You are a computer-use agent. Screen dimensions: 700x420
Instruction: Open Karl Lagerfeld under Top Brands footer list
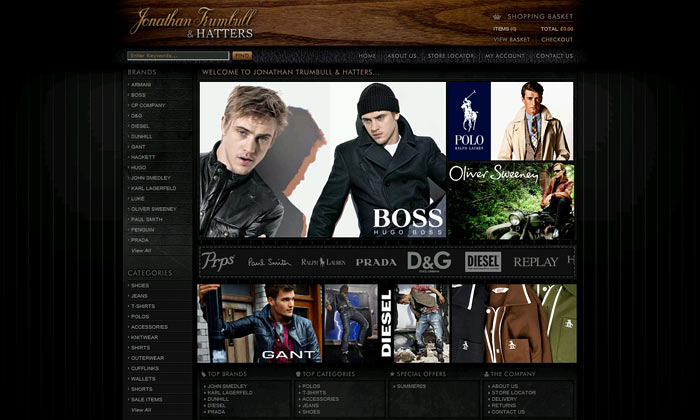point(230,393)
